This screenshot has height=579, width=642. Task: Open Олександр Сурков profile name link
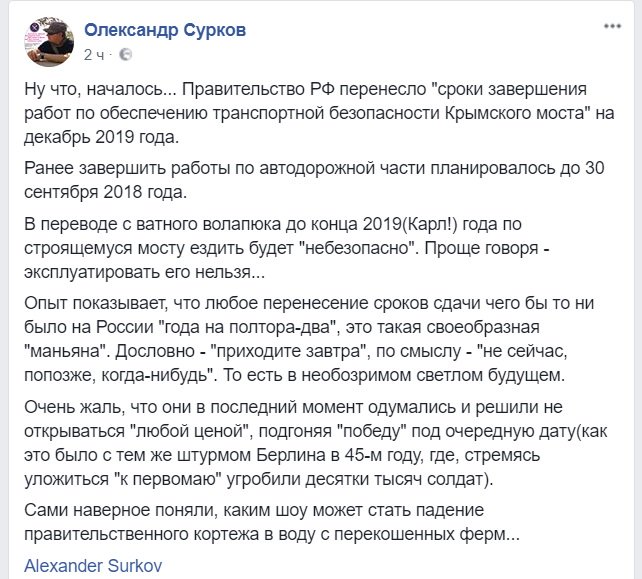164,30
